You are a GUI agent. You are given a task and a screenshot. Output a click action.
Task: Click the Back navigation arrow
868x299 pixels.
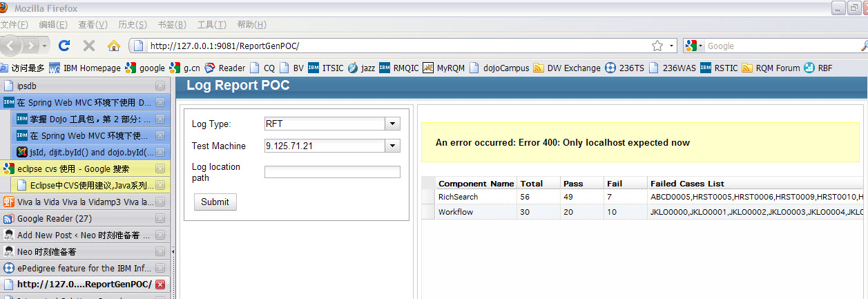10,46
